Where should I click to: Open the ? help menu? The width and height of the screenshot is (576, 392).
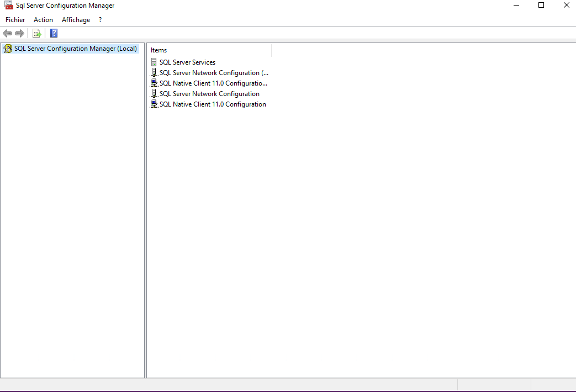(101, 20)
